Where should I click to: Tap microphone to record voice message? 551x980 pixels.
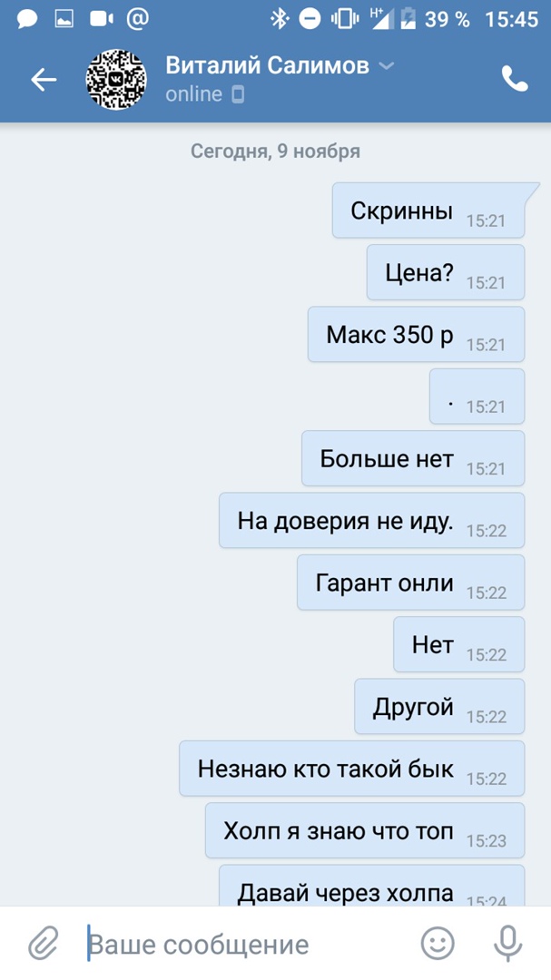[x=507, y=943]
